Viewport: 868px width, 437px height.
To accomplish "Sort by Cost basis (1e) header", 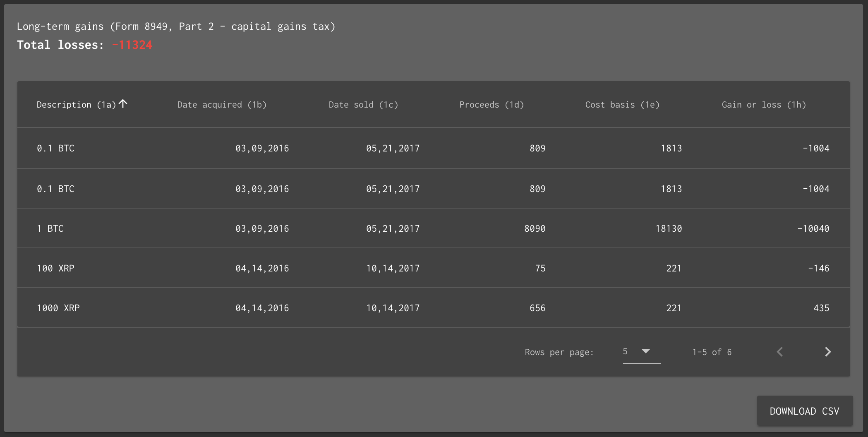I will pos(622,105).
